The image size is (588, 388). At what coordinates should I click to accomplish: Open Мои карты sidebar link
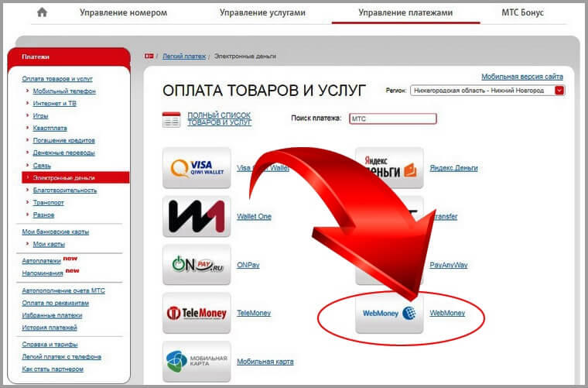coord(49,244)
